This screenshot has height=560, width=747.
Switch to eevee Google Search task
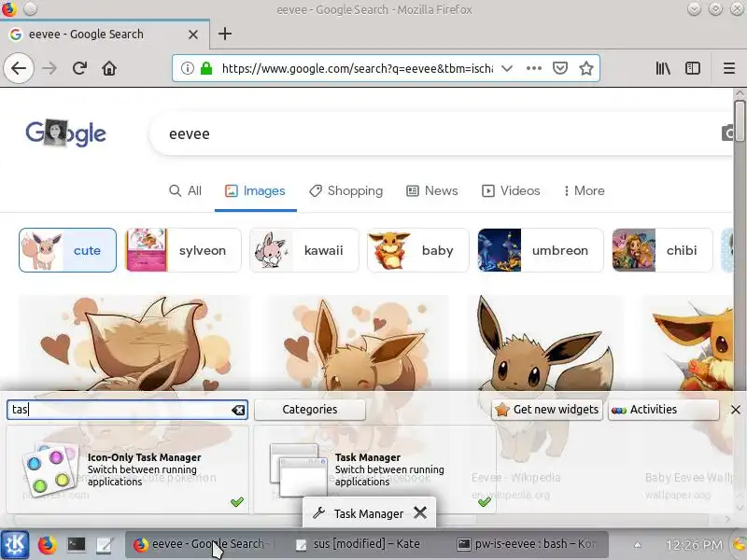click(204, 544)
